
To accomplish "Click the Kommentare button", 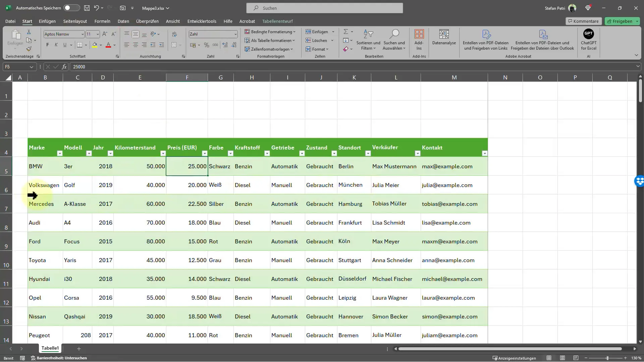I will coord(583,21).
